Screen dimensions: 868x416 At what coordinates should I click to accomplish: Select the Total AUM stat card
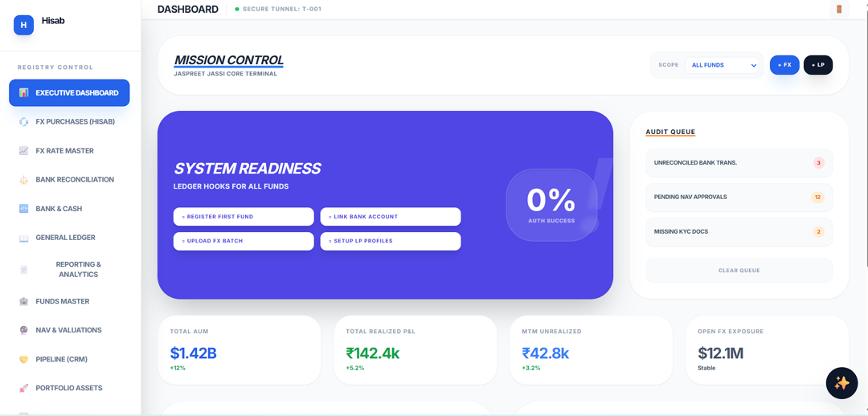[239, 350]
